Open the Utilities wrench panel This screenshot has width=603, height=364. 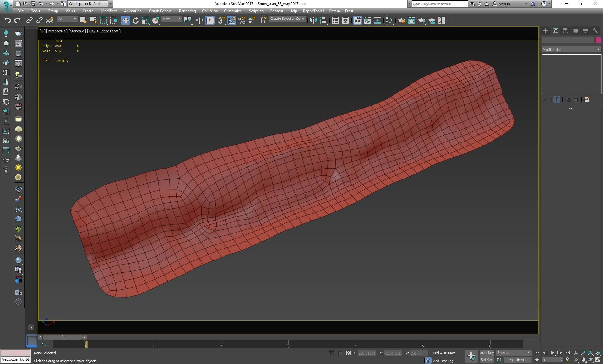595,31
